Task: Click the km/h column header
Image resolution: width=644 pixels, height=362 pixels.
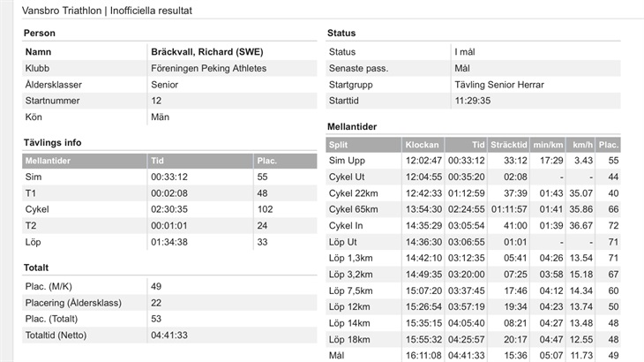Action: pos(582,145)
